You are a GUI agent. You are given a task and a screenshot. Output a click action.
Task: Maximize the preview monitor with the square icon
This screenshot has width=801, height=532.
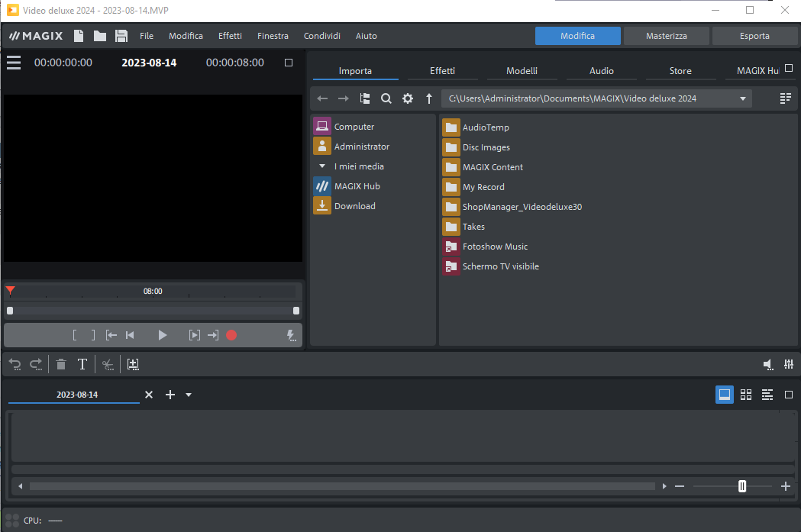(289, 63)
